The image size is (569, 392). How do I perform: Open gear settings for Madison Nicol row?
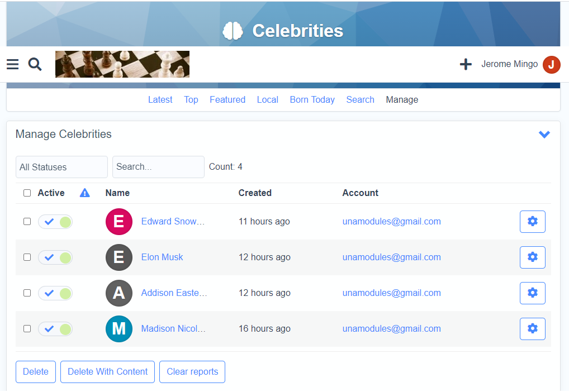532,329
